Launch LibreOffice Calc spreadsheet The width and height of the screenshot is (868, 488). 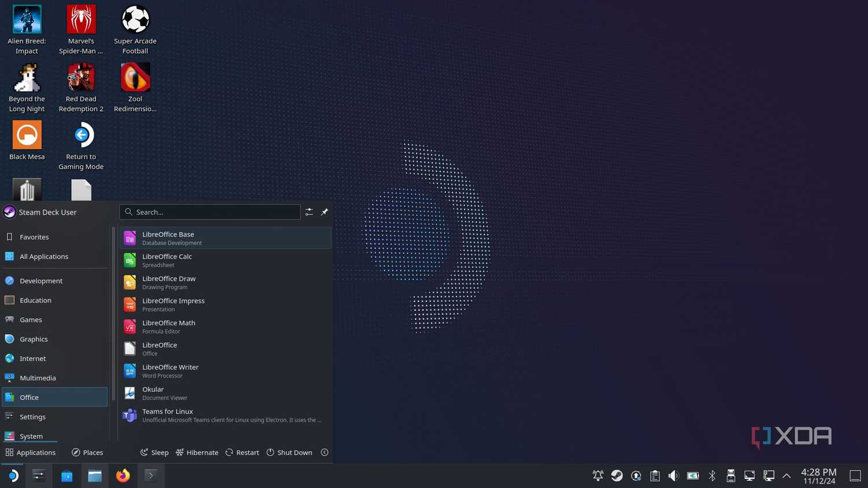(226, 260)
